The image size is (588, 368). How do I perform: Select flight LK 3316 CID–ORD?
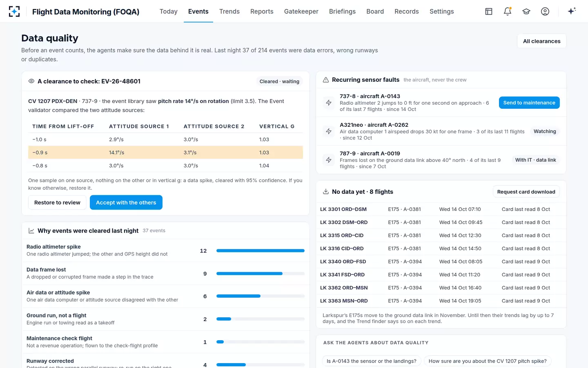coord(441,249)
